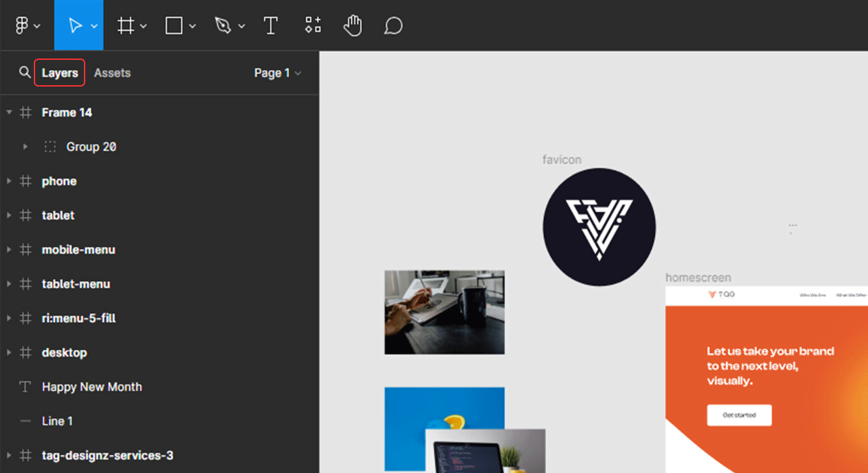This screenshot has height=473, width=868.
Task: Expand the desktop frame layer
Action: point(9,353)
